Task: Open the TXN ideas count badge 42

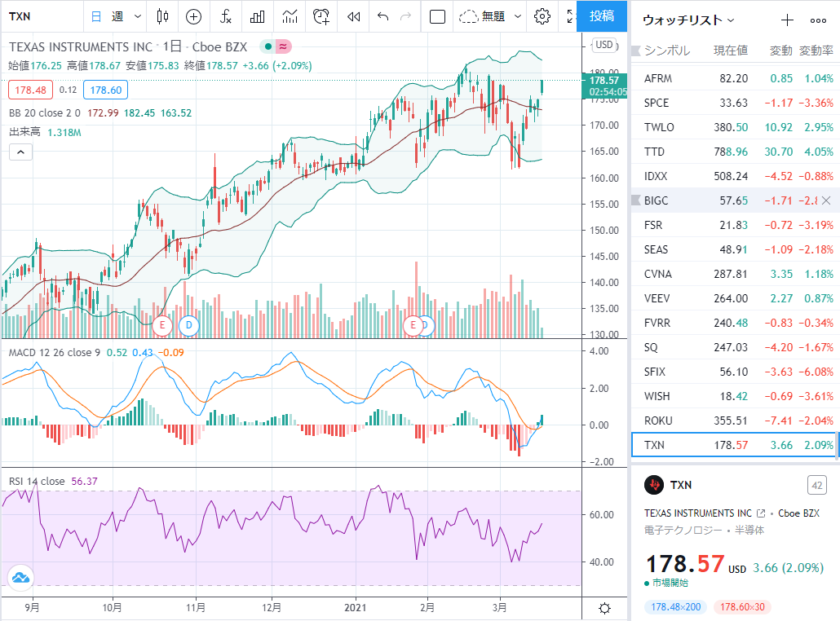Action: tap(816, 486)
